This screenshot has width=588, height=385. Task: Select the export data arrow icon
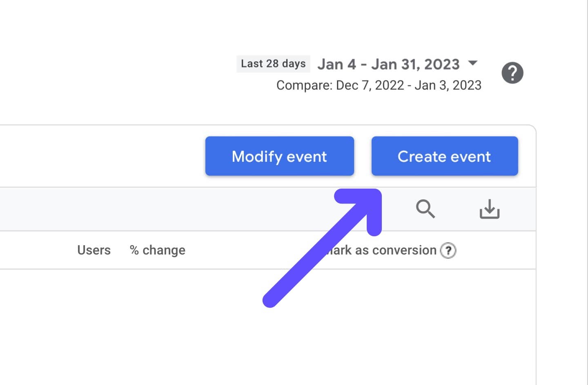click(490, 209)
